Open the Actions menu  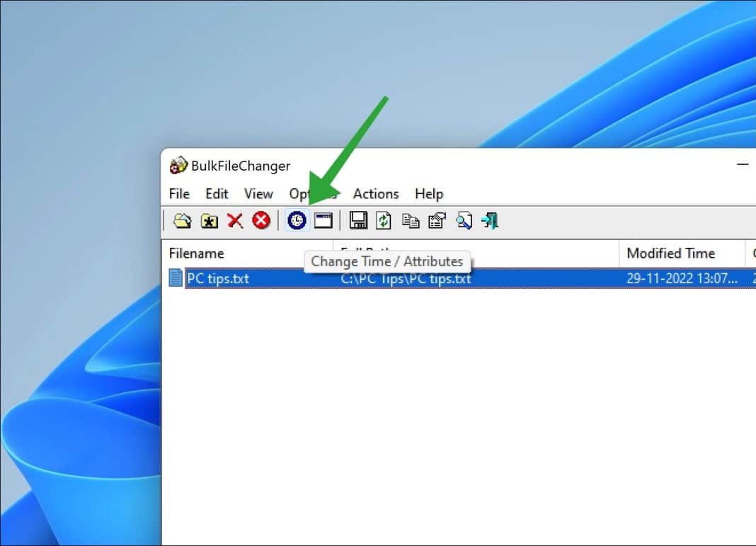coord(376,194)
